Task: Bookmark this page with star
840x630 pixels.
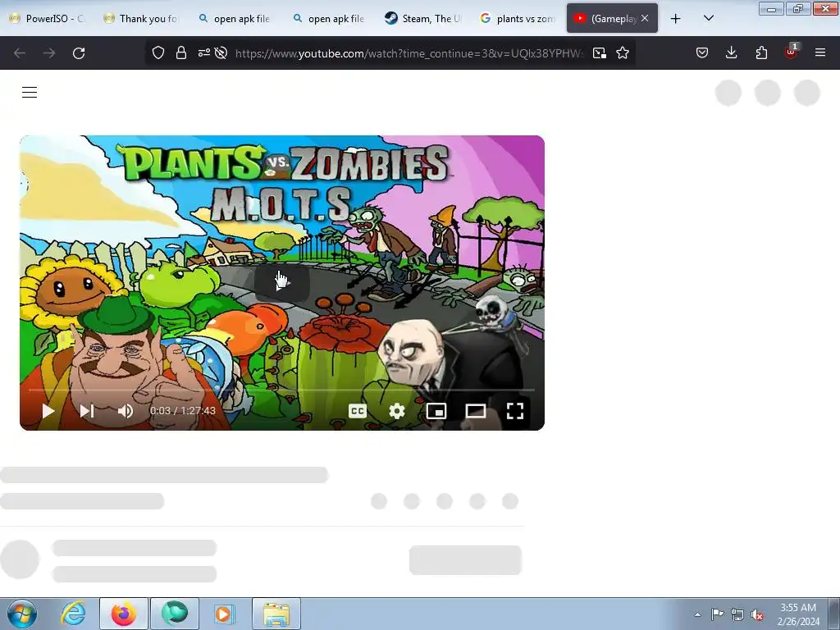Action: pyautogui.click(x=623, y=52)
